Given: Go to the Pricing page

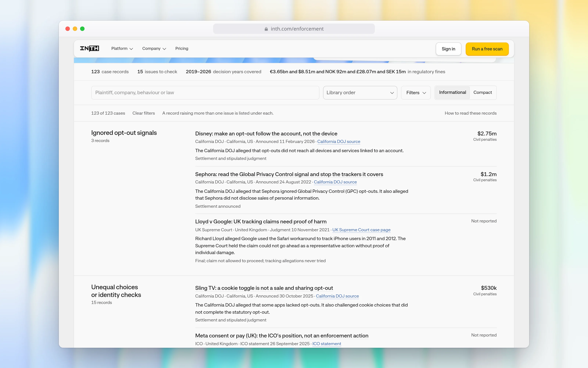Looking at the screenshot, I should [182, 48].
